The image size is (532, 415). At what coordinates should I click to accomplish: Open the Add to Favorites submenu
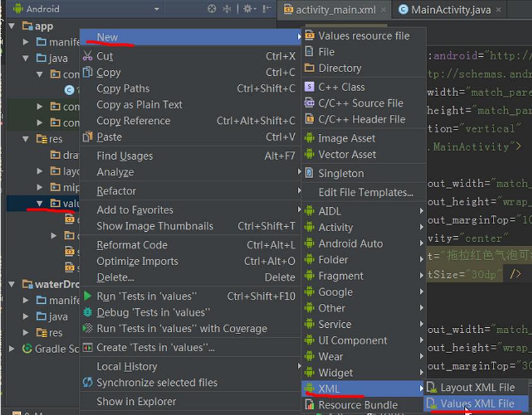(x=191, y=210)
